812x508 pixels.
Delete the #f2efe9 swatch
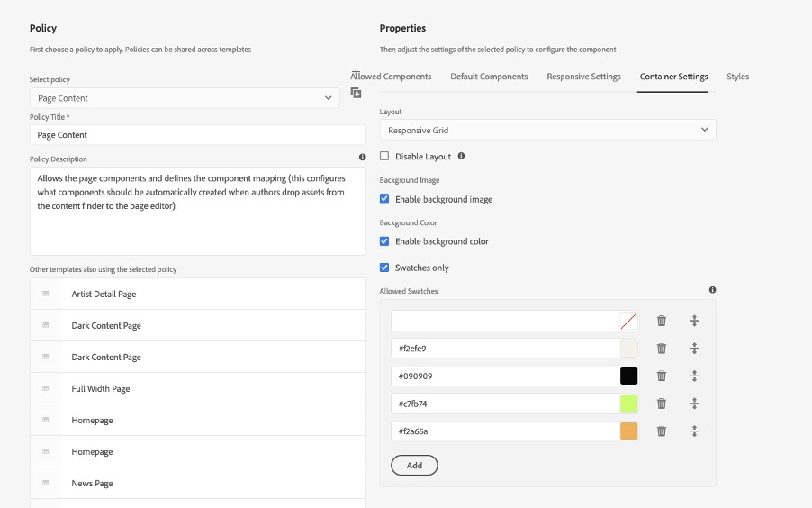point(662,349)
